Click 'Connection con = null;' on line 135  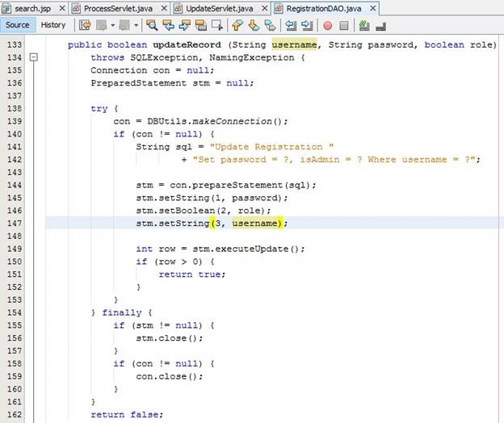pyautogui.click(x=153, y=70)
